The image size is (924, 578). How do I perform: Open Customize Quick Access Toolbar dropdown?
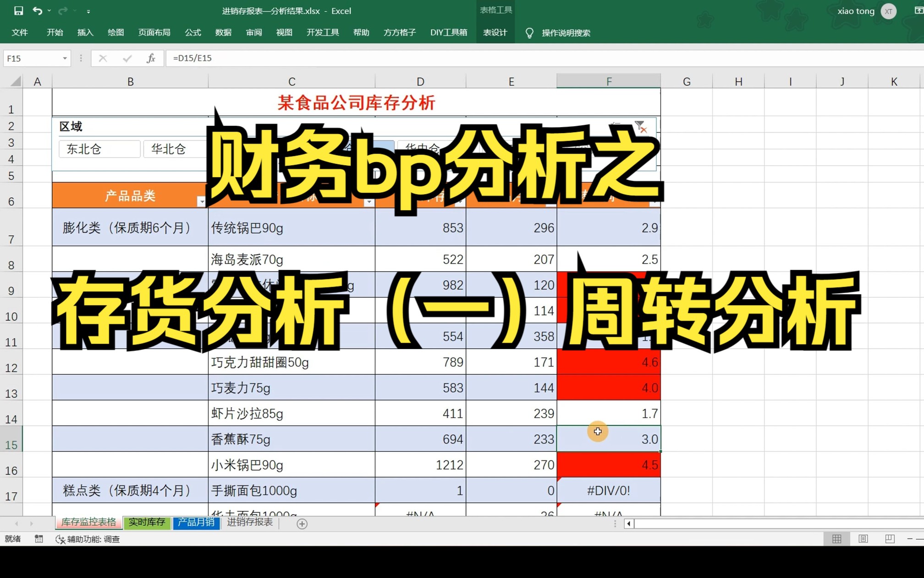coord(88,11)
